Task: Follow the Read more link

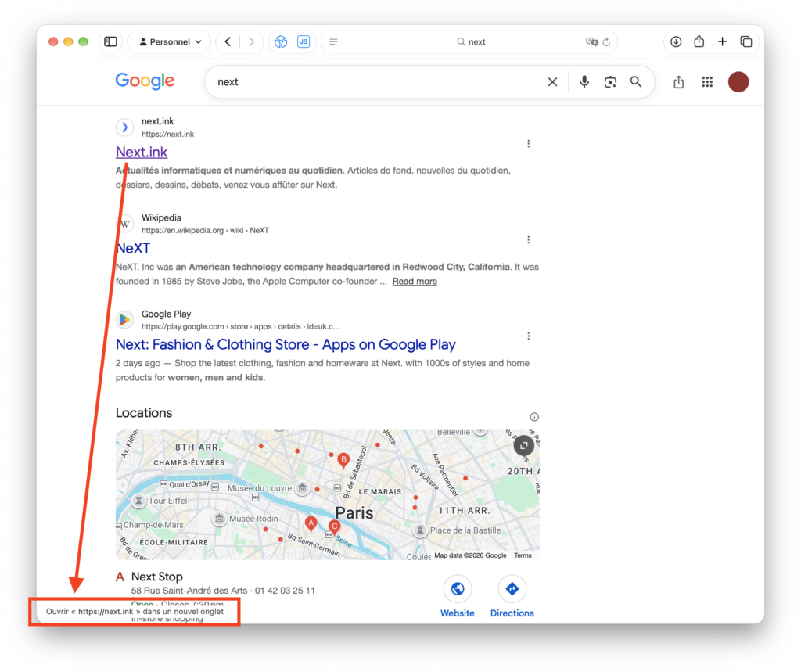Action: coord(415,282)
